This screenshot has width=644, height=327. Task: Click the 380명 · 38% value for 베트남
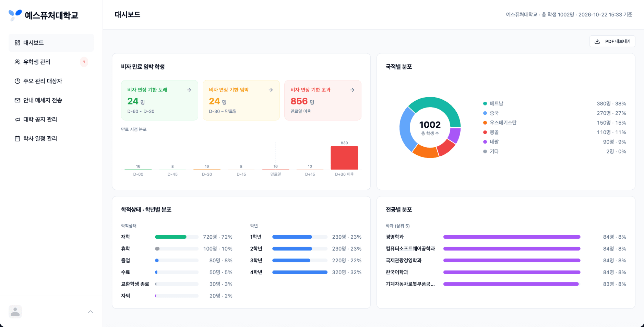click(x=611, y=103)
